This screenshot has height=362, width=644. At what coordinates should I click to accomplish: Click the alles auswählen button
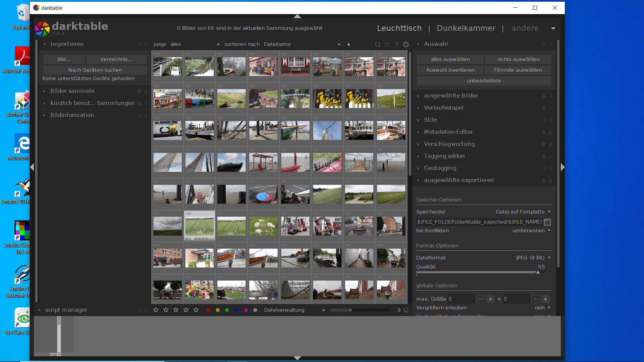[x=450, y=59]
